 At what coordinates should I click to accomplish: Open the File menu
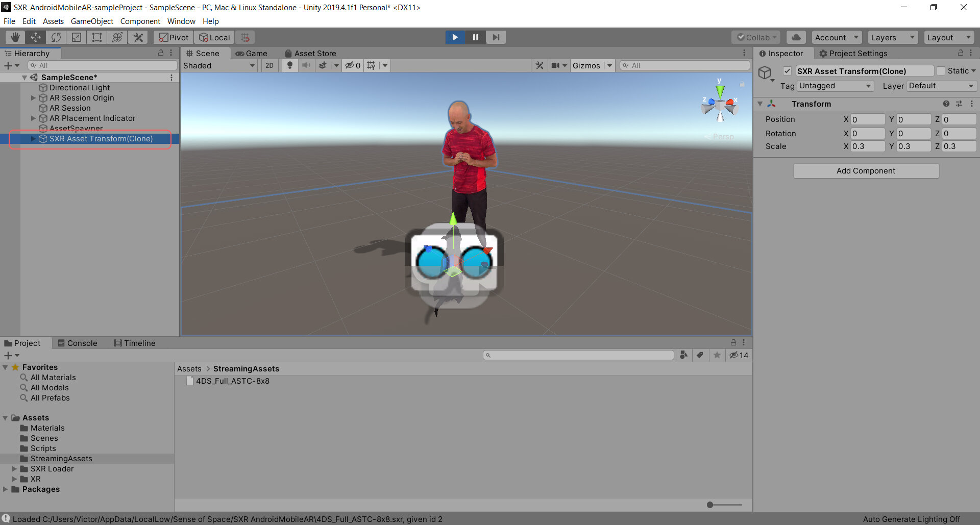[x=9, y=21]
